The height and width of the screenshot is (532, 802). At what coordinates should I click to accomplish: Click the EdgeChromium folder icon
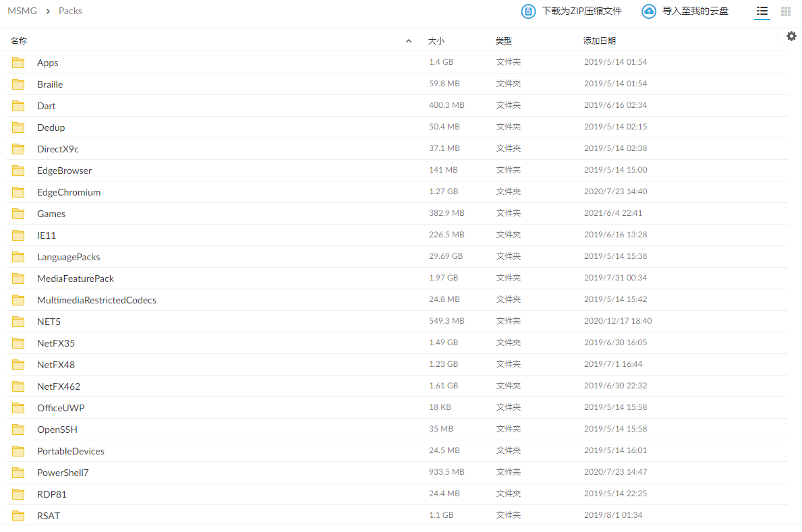click(18, 191)
